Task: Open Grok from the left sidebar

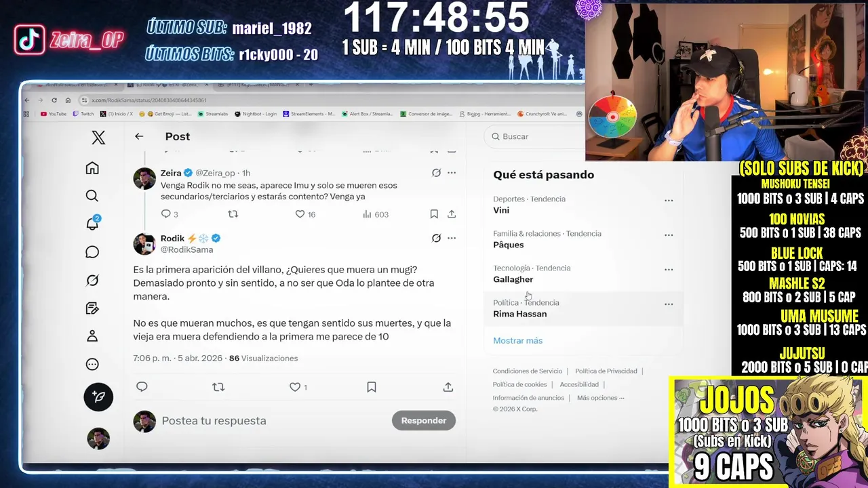Action: click(92, 280)
